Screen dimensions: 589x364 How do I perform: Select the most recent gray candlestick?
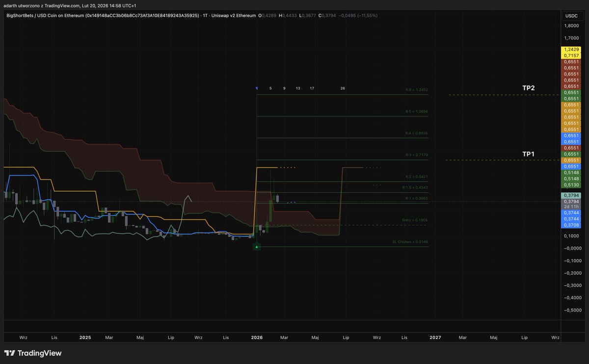point(277,198)
